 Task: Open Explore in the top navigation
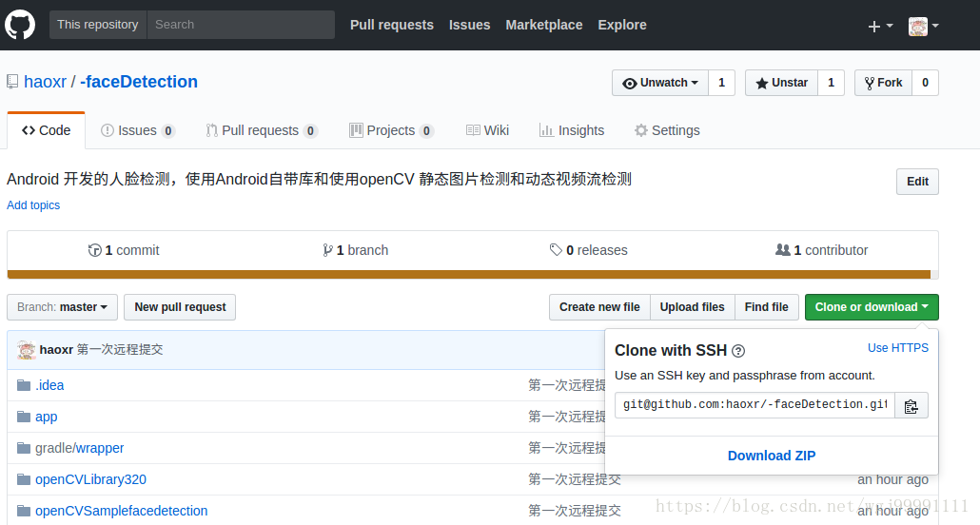coord(622,25)
